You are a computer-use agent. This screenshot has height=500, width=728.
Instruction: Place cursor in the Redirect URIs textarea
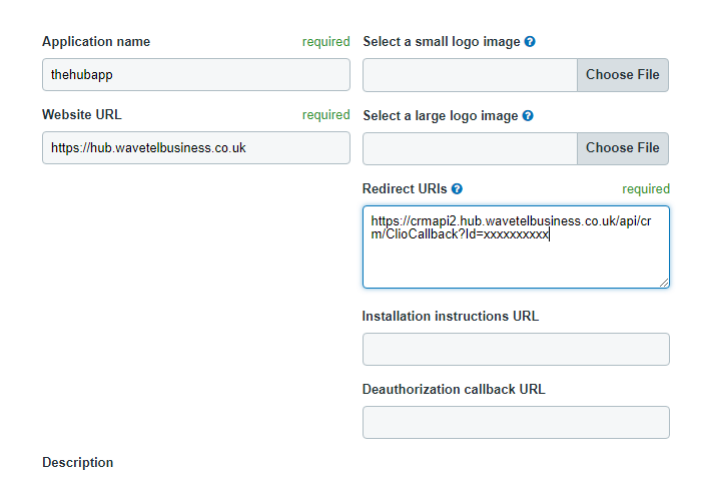515,262
